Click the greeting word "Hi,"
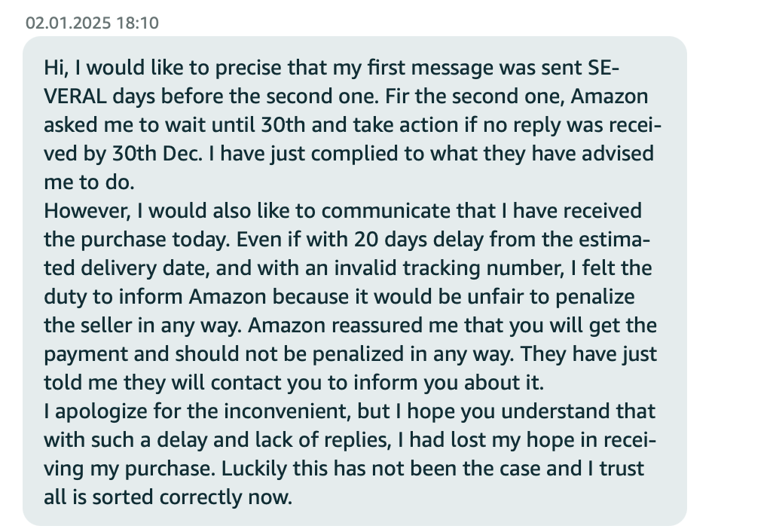Image resolution: width=773 pixels, height=532 pixels. click(x=57, y=68)
